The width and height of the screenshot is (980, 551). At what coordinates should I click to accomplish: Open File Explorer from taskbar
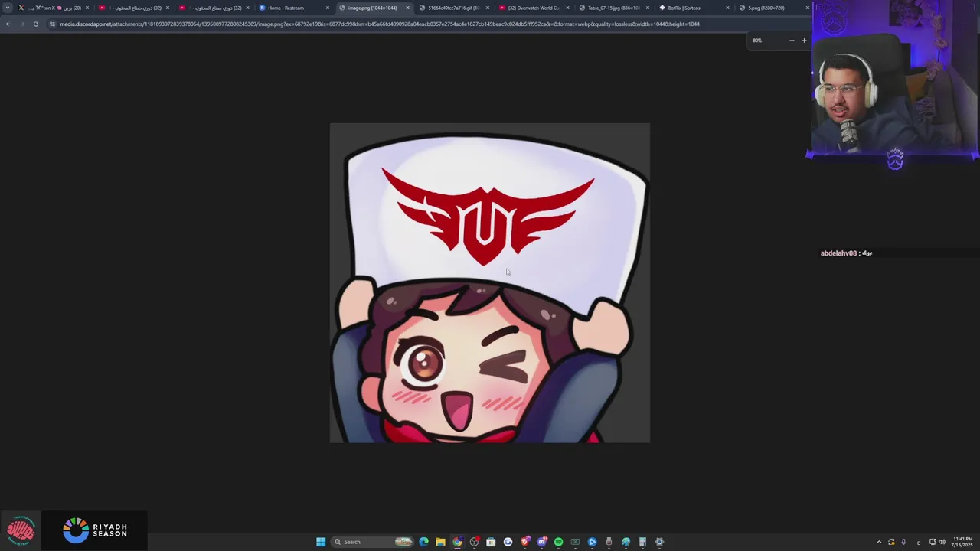440,542
